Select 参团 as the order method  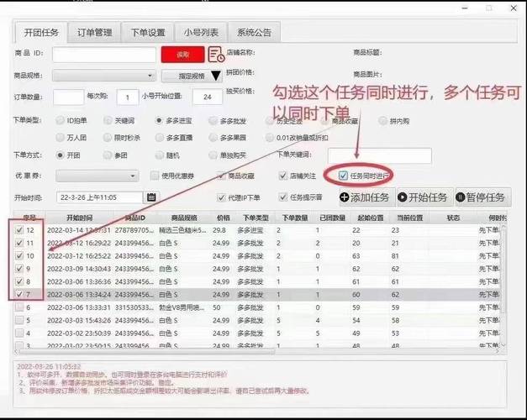115,155
